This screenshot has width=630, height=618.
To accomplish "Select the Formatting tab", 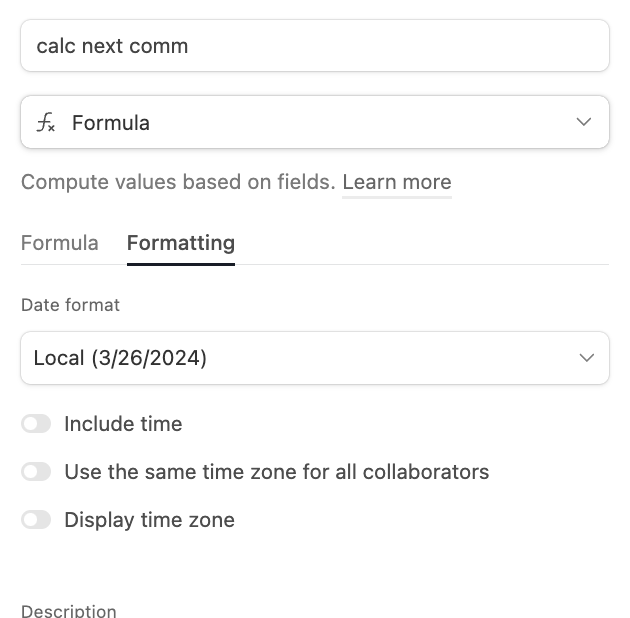I will (x=181, y=243).
